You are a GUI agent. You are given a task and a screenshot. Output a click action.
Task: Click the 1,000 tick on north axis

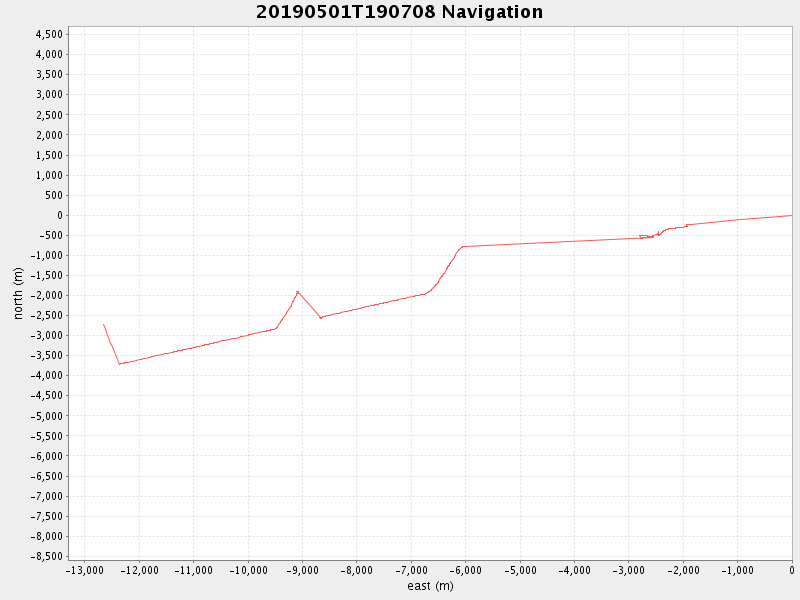pyautogui.click(x=49, y=175)
